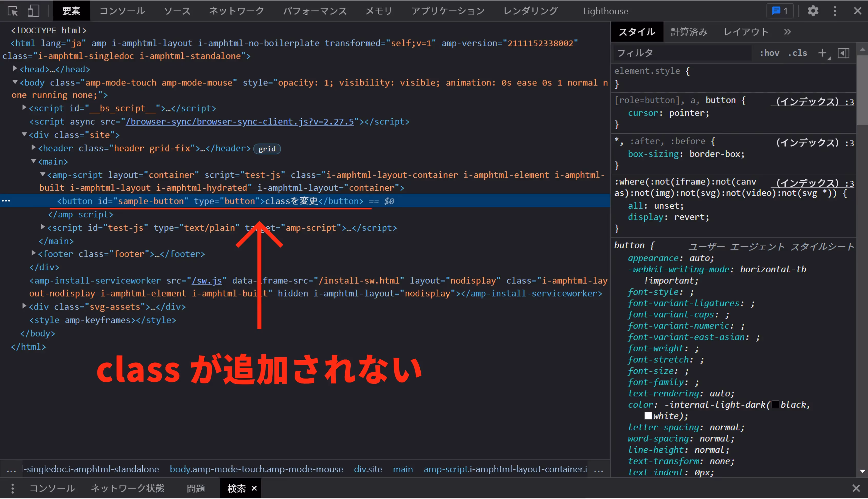This screenshot has height=499, width=868.
Task: Toggle the grid badge on header element
Action: pyautogui.click(x=267, y=149)
